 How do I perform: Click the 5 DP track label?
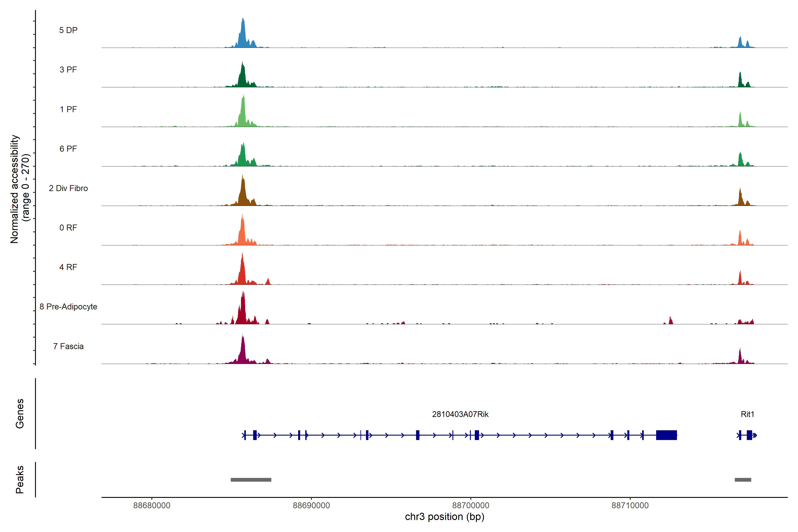pos(68,30)
